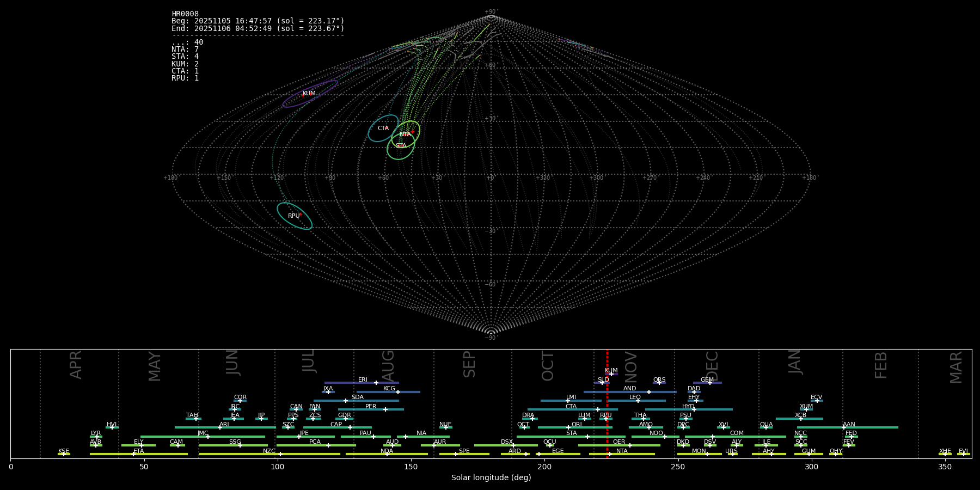Click the QUA shower label
980x490 pixels.
(766, 425)
